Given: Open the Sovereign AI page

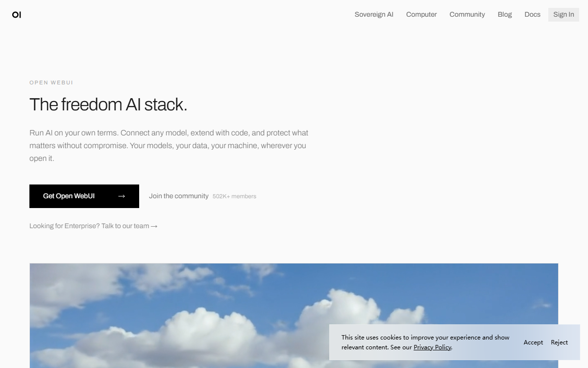Looking at the screenshot, I should (374, 15).
